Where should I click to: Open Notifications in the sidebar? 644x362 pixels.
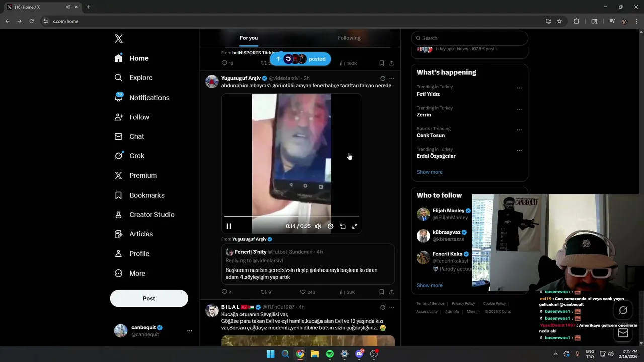coord(142,98)
